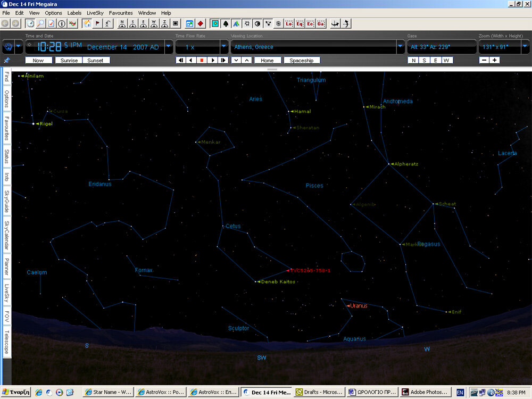Viewport: 532px width, 399px height.
Task: Toggle the Ec ecliptic guide button
Action: pyautogui.click(x=311, y=23)
